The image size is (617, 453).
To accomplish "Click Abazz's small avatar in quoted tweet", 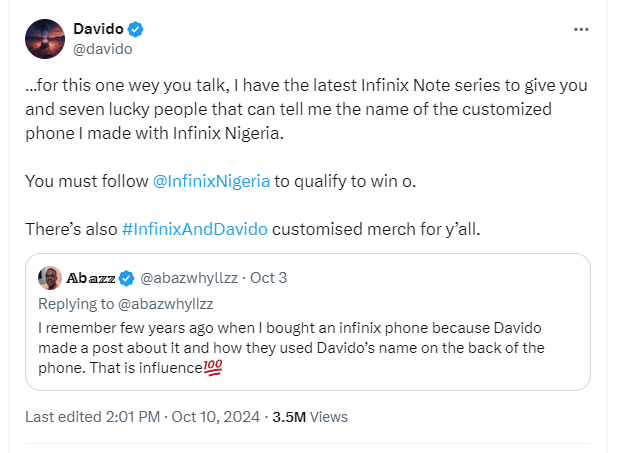I will coord(49,277).
